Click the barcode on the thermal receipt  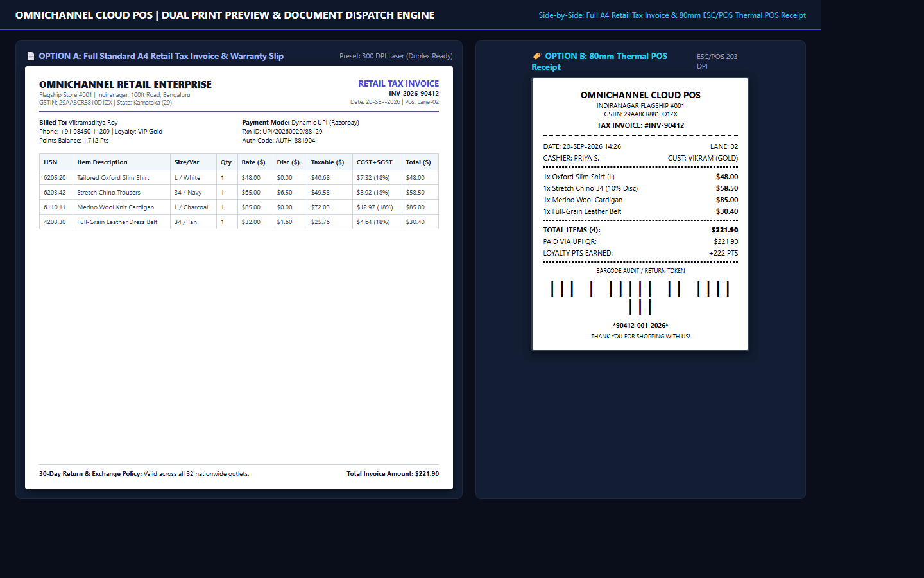point(640,297)
